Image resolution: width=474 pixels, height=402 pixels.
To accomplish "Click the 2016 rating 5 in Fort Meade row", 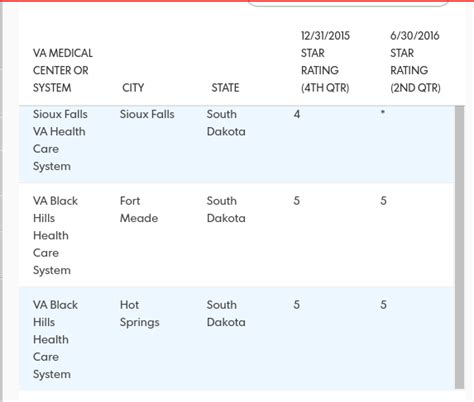I will pos(383,201).
